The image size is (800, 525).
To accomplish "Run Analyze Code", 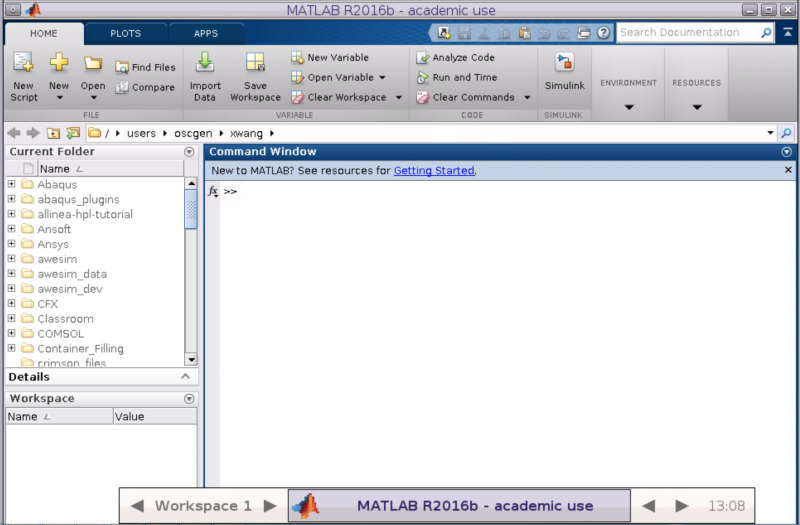I will pyautogui.click(x=455, y=58).
